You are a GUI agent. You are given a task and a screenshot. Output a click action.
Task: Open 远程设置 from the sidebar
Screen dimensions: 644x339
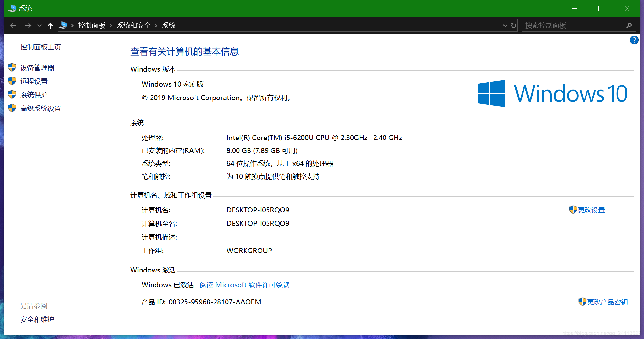pos(34,81)
